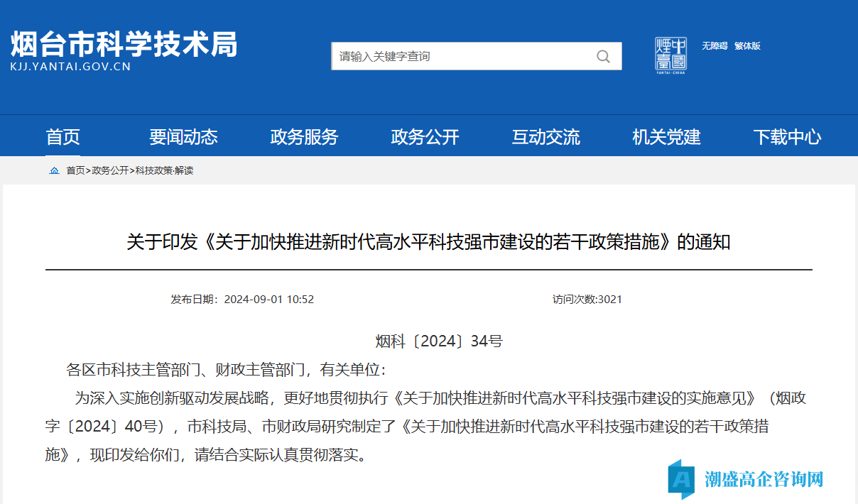Open 科技政策·解读 breadcrumb link
The width and height of the screenshot is (858, 504).
[164, 171]
